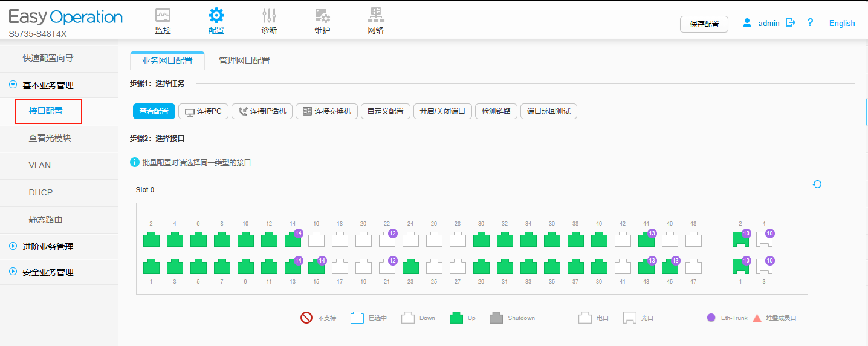Select optical port 3 in the bottom row
This screenshot has height=346, width=868.
tap(764, 267)
